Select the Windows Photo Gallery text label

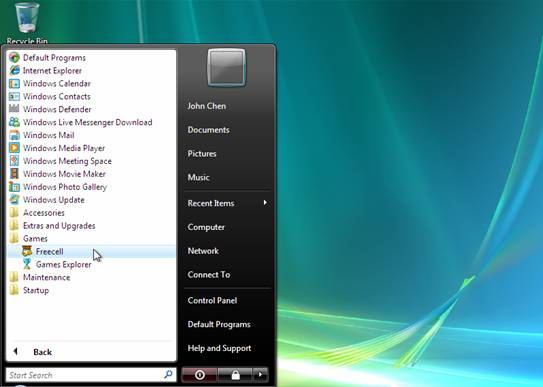[x=65, y=187]
